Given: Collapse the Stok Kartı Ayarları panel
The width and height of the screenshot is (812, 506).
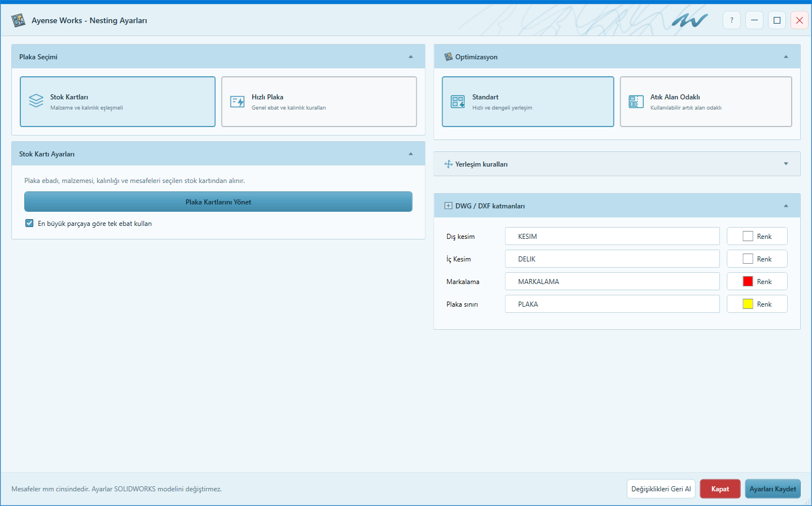Looking at the screenshot, I should [411, 154].
